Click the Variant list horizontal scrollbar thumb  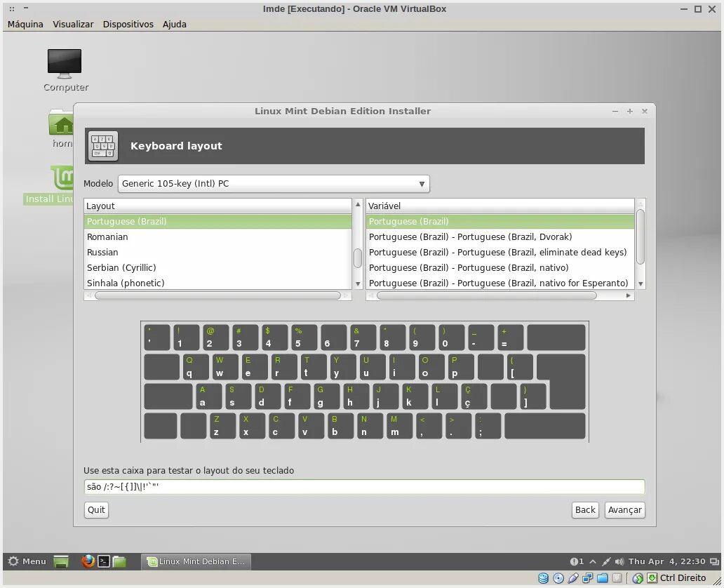tap(487, 295)
